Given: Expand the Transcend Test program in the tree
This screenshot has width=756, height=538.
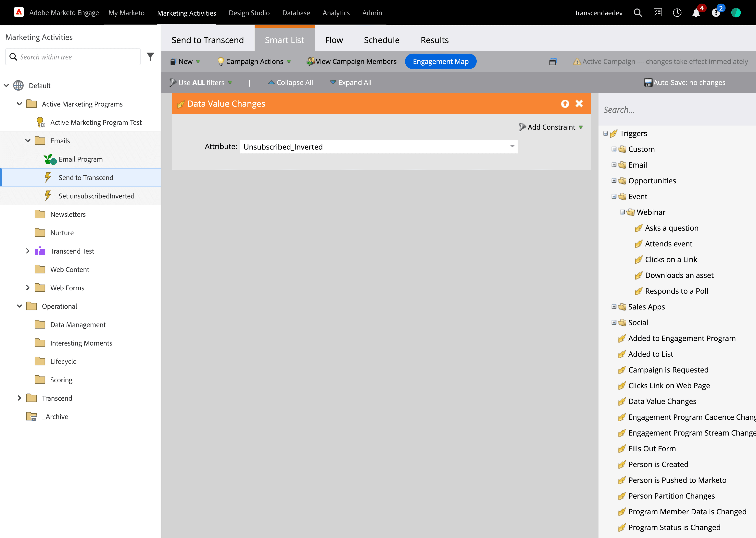Looking at the screenshot, I should (28, 251).
